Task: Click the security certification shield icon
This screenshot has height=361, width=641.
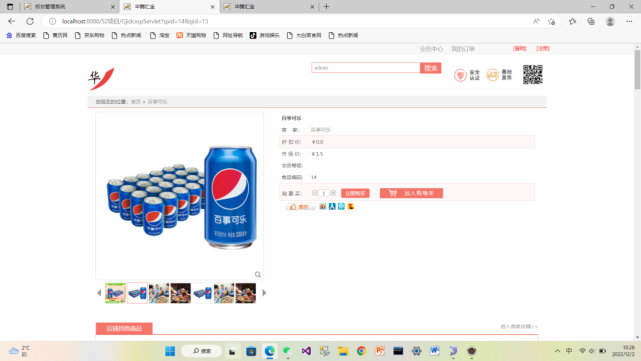Action: tap(460, 75)
